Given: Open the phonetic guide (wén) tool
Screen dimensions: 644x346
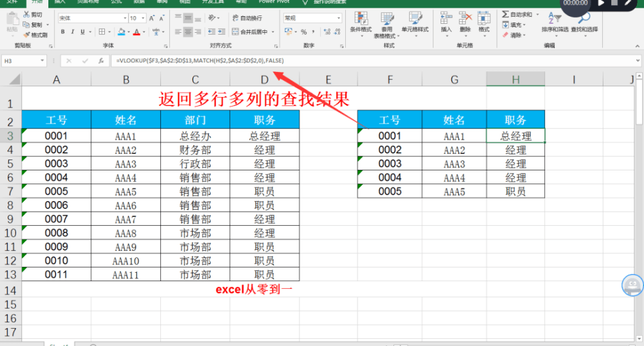Looking at the screenshot, I should [x=156, y=32].
